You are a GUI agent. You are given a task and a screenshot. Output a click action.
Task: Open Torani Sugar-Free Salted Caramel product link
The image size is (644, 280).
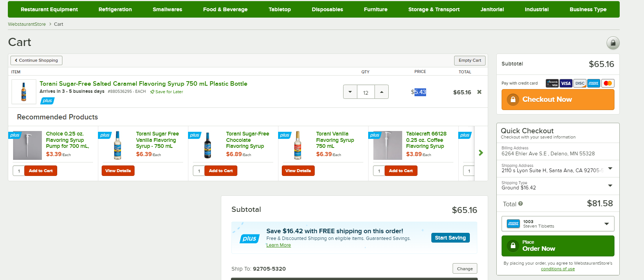(144, 84)
